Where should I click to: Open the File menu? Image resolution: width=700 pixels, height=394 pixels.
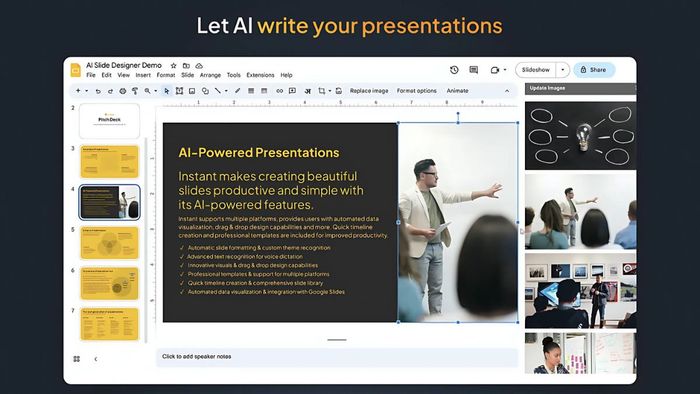(x=91, y=75)
